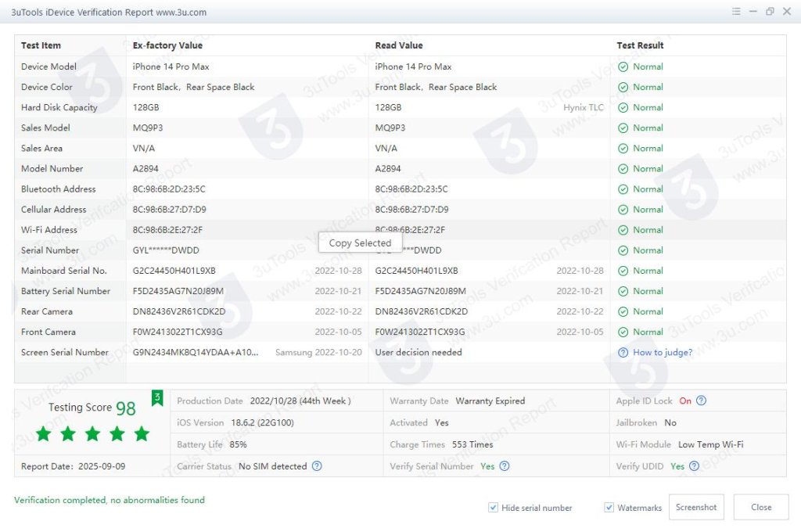Select ex-factory model number A2894
The image size is (801, 532).
coord(145,169)
